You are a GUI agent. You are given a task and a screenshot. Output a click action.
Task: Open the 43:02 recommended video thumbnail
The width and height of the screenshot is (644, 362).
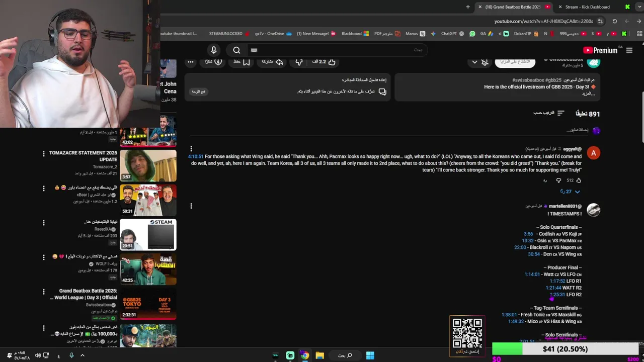(x=148, y=131)
